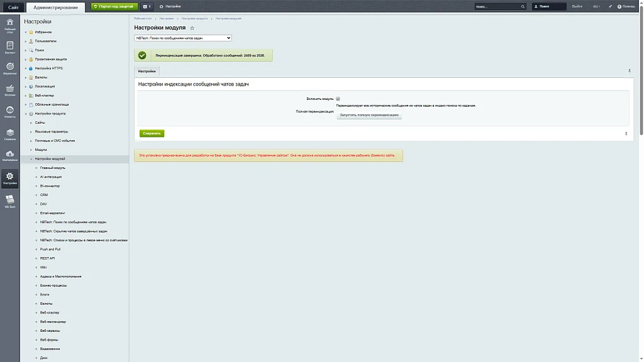Click the pin icon beside Настройки tab
644x362 pixels.
pyautogui.click(x=629, y=71)
